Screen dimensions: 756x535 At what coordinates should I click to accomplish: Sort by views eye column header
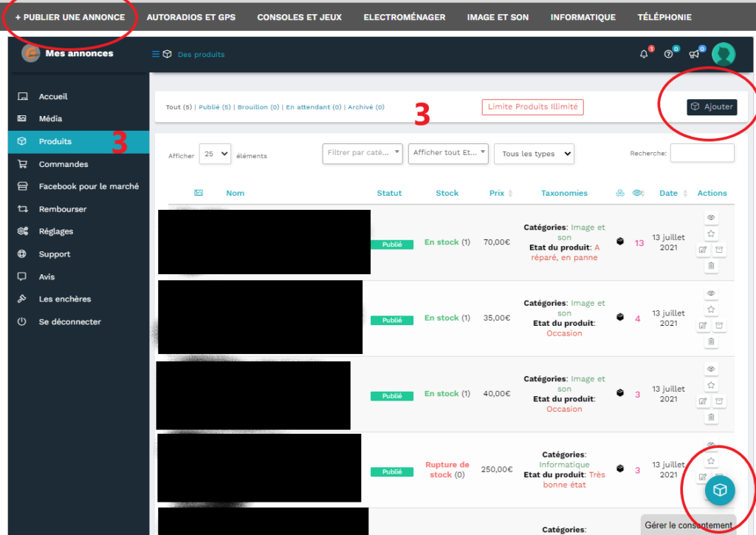click(x=639, y=193)
